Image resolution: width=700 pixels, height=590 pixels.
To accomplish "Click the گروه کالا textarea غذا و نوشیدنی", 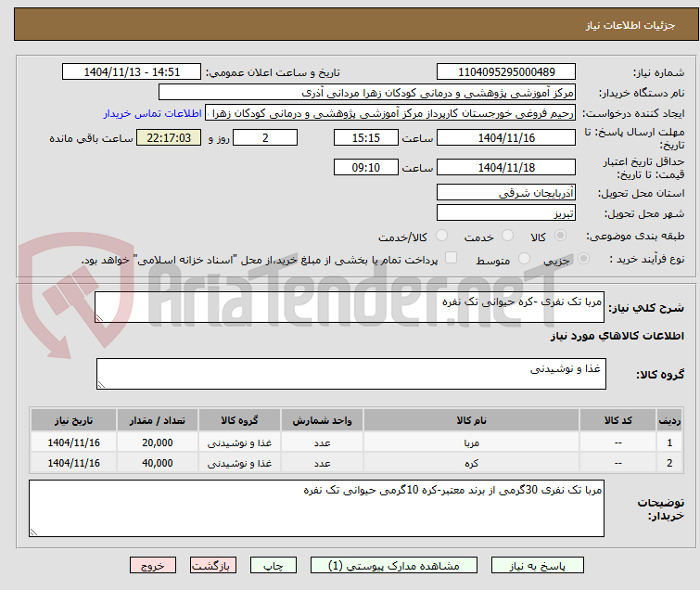I will click(351, 374).
